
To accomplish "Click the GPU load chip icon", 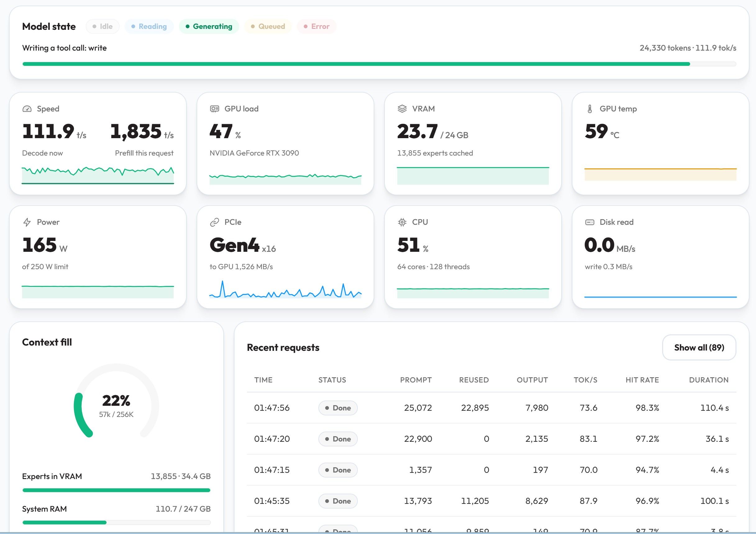I will 214,109.
